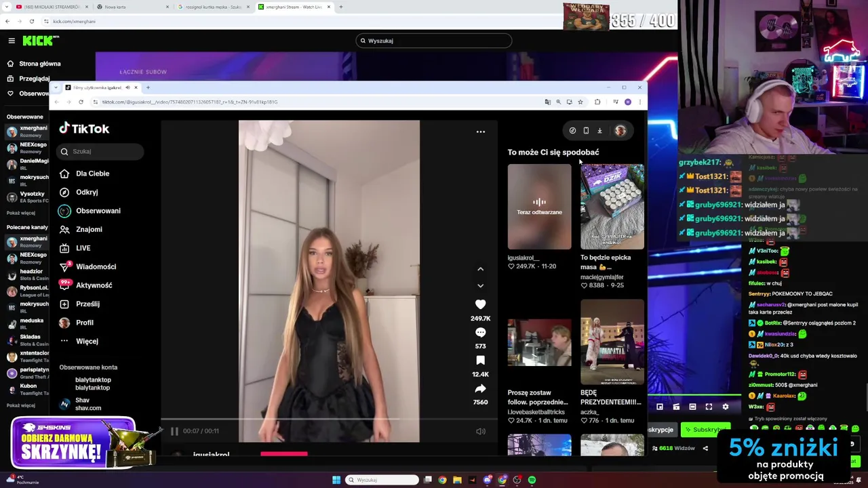Like the video with heart icon 249.7K
Viewport: 868px width, 488px height.
coord(480,304)
